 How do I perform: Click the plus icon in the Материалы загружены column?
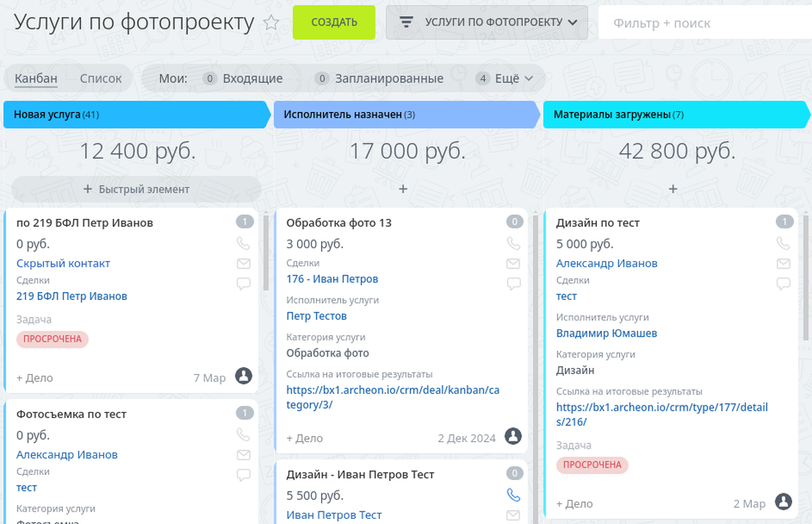pos(672,188)
